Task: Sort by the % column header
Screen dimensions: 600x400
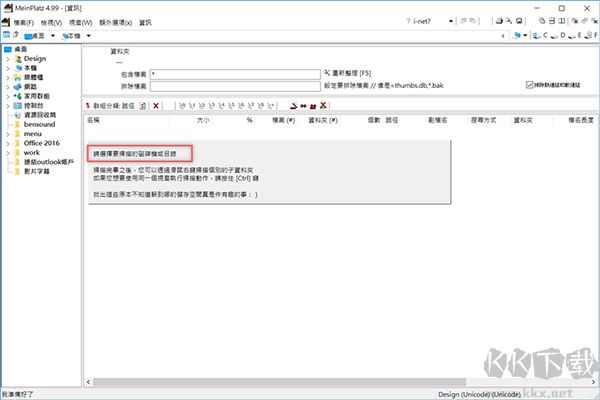Action: [249, 120]
